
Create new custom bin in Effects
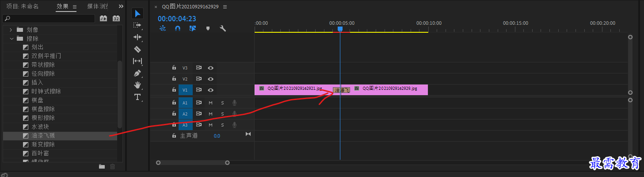[x=102, y=166]
